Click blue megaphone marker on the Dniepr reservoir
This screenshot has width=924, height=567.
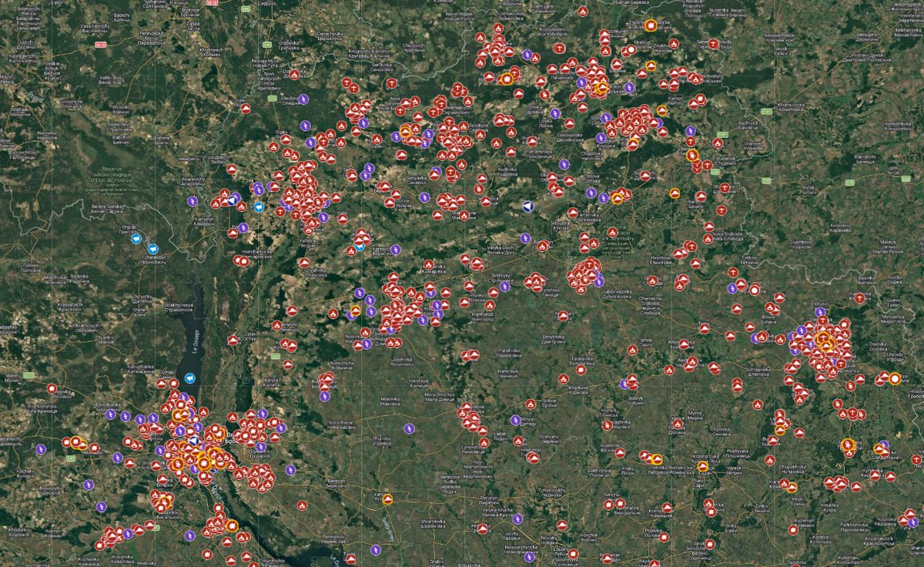189,379
